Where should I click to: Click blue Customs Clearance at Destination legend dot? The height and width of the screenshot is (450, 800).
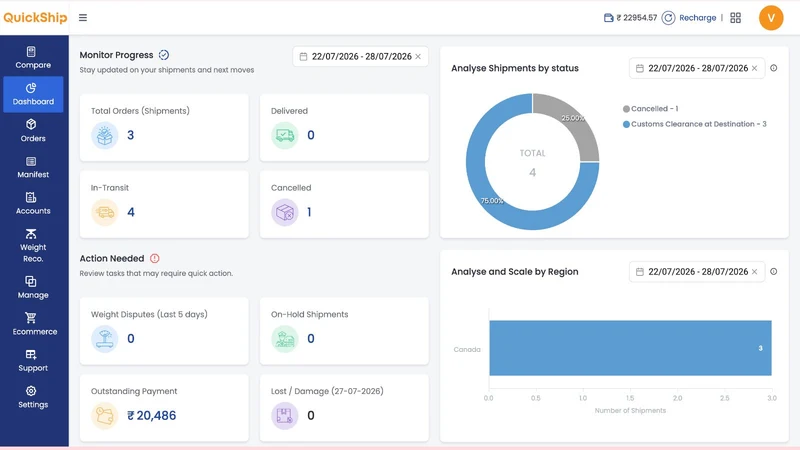click(x=626, y=124)
